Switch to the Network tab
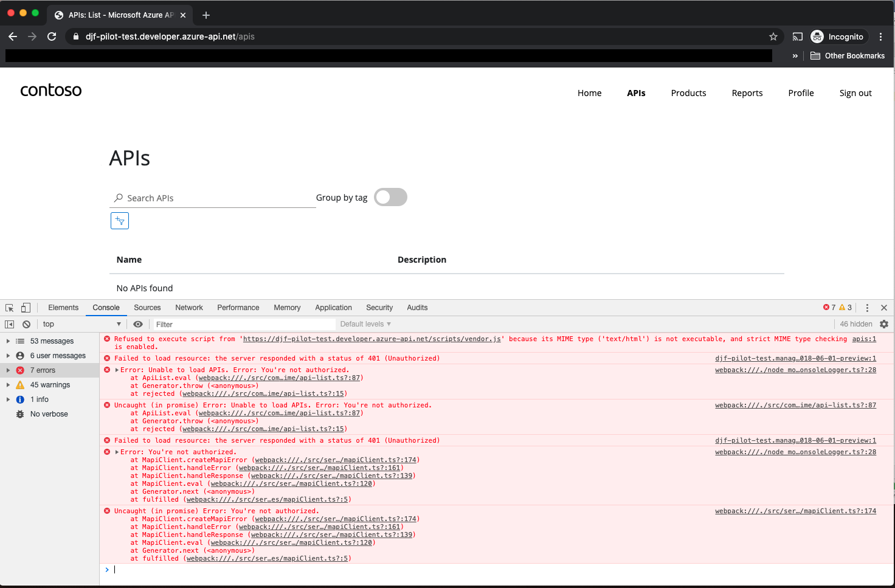Screen dimensions: 895x588 pyautogui.click(x=188, y=308)
